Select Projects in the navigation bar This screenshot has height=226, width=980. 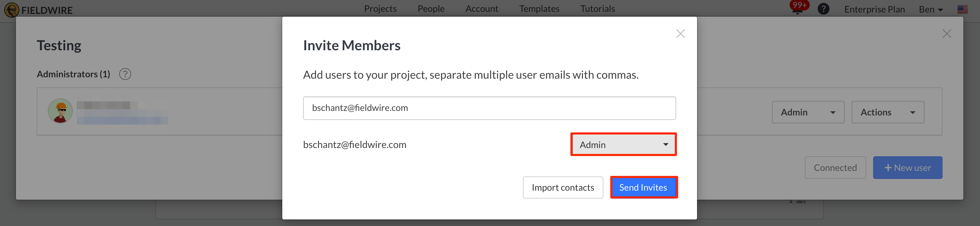380,8
